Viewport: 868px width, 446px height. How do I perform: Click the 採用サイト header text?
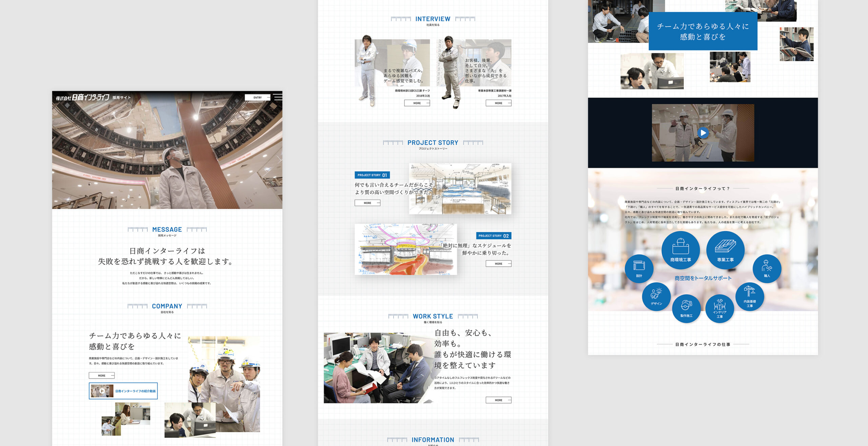(121, 98)
